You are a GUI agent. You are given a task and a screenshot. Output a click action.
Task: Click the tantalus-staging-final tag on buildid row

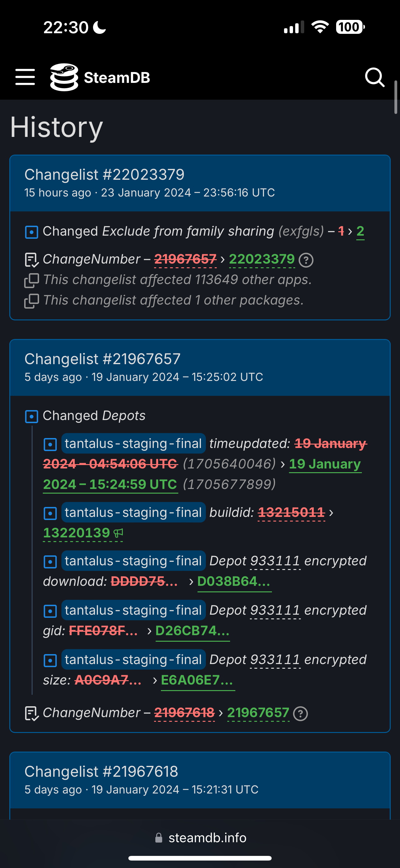[x=133, y=513]
